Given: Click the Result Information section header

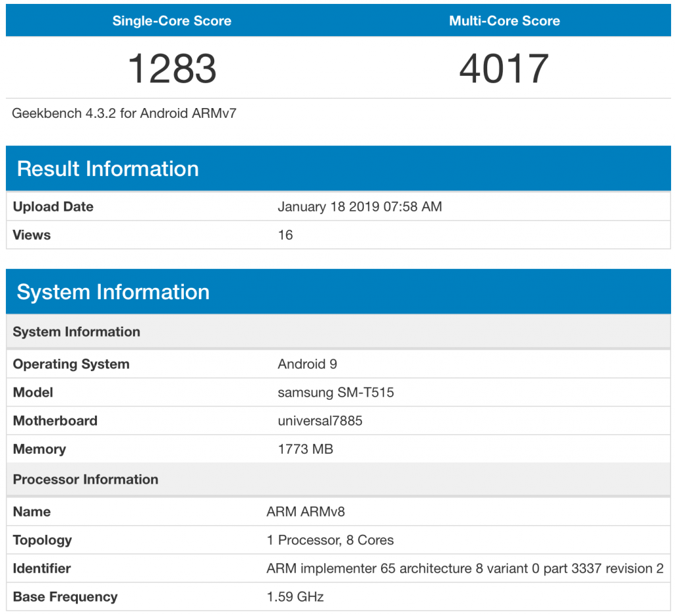Looking at the screenshot, I should (x=338, y=168).
